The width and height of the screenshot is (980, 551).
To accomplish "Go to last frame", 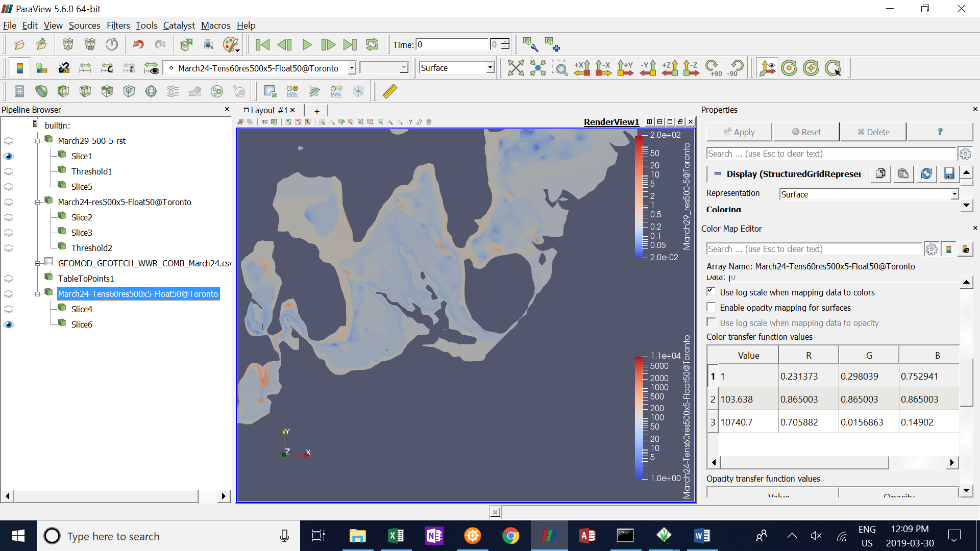I will 350,45.
